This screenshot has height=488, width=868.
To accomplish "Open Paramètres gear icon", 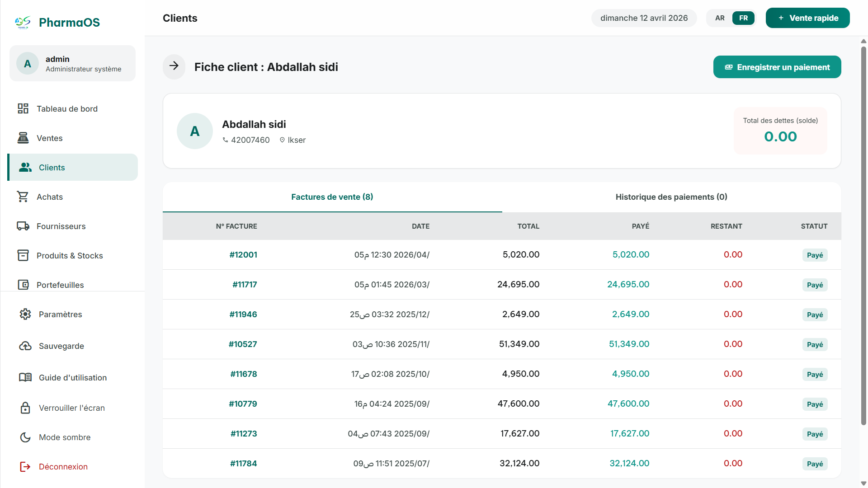I will tap(25, 314).
